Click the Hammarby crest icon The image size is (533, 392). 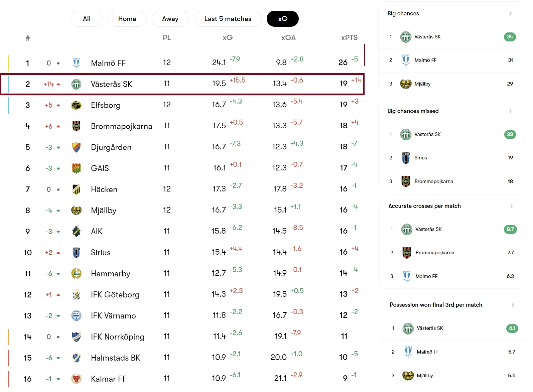point(76,274)
